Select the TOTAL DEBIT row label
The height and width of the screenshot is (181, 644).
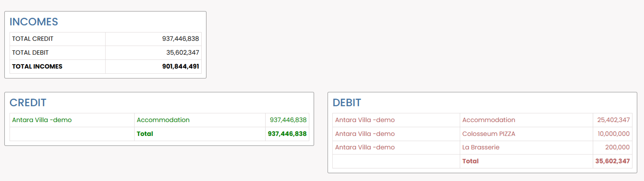(x=30, y=52)
